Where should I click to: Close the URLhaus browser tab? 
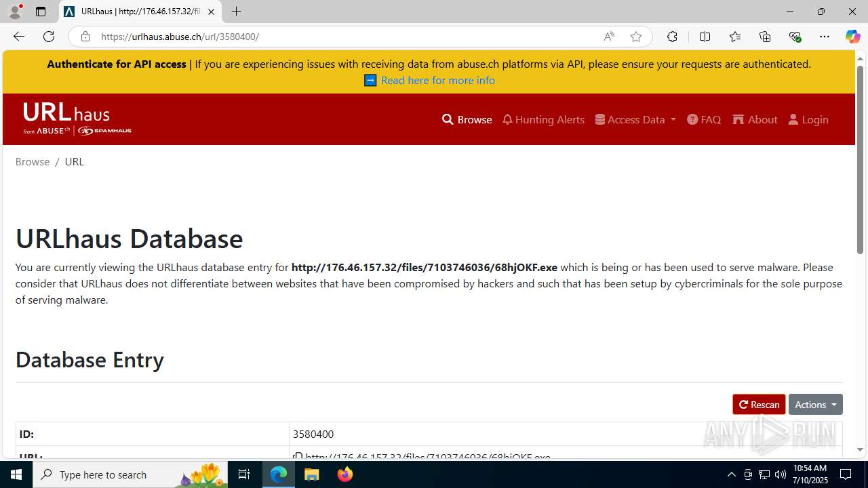(x=211, y=12)
